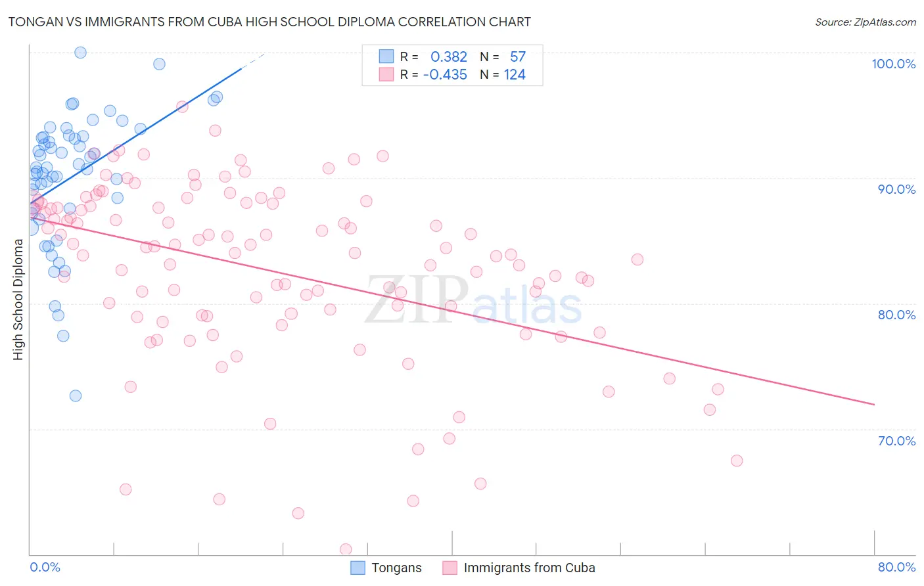The height and width of the screenshot is (586, 924).
Task: Select the Immigrants from Cuba legend label
Action: coord(529,568)
